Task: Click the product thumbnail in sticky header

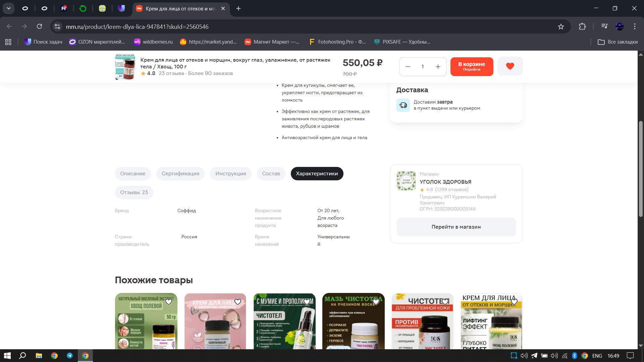Action: coord(125,67)
